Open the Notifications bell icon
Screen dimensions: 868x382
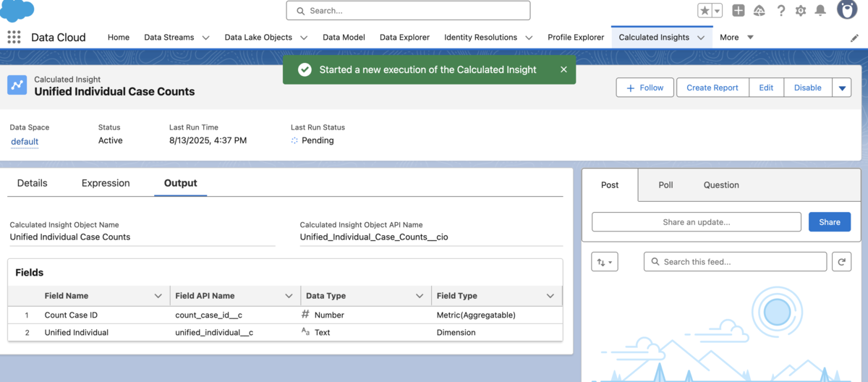point(820,11)
